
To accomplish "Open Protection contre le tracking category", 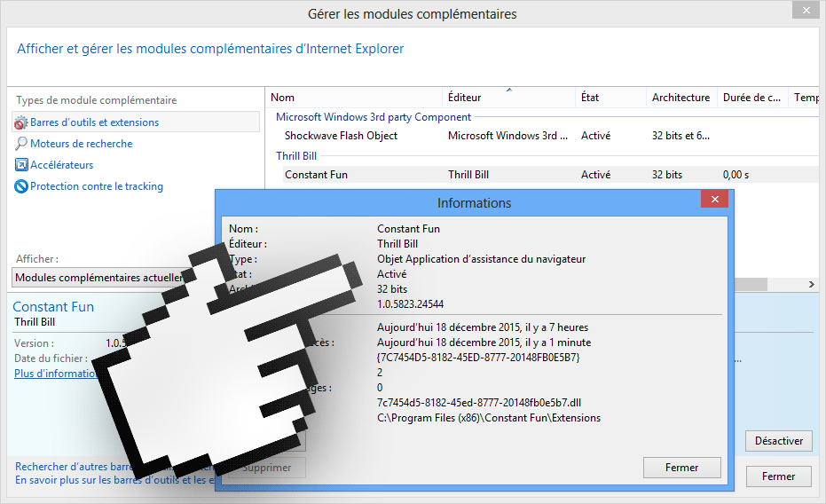I will tap(97, 186).
